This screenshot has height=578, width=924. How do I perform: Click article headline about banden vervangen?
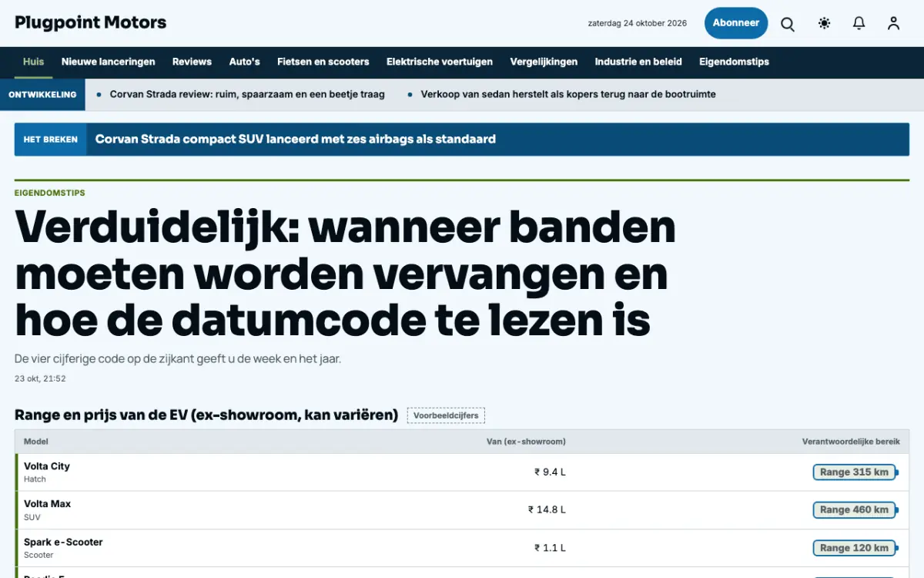(345, 273)
